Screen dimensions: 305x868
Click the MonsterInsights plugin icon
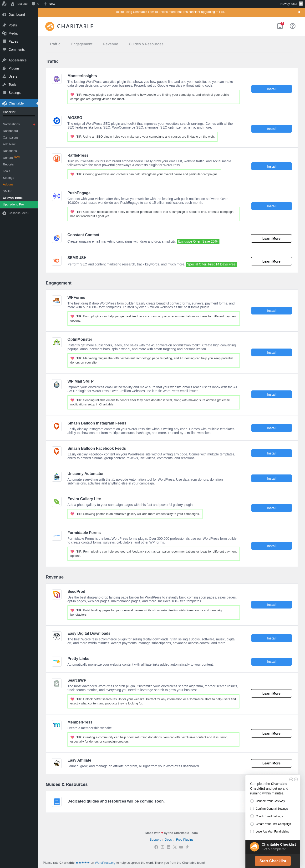click(57, 79)
